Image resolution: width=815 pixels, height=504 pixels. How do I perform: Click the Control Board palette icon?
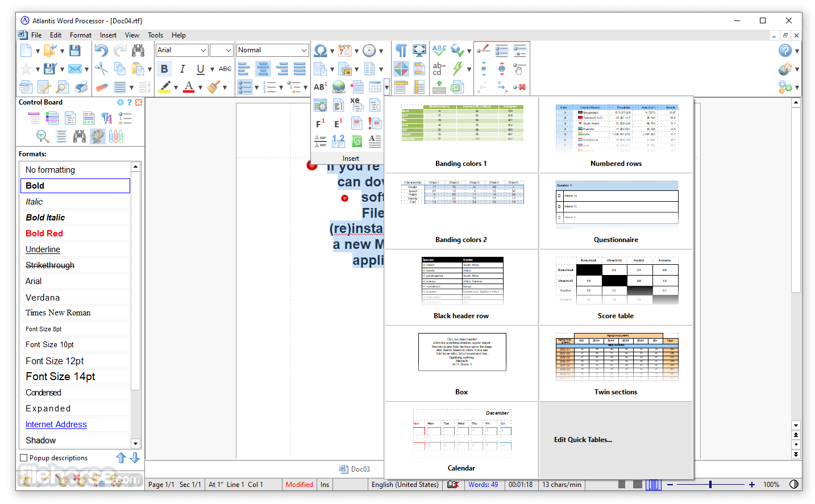[x=98, y=136]
